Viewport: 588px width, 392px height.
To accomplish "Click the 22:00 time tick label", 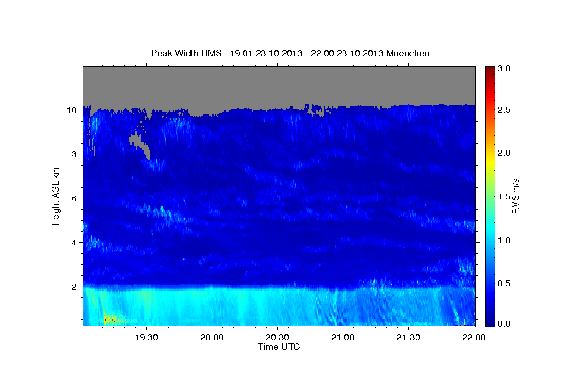I will 474,337.
